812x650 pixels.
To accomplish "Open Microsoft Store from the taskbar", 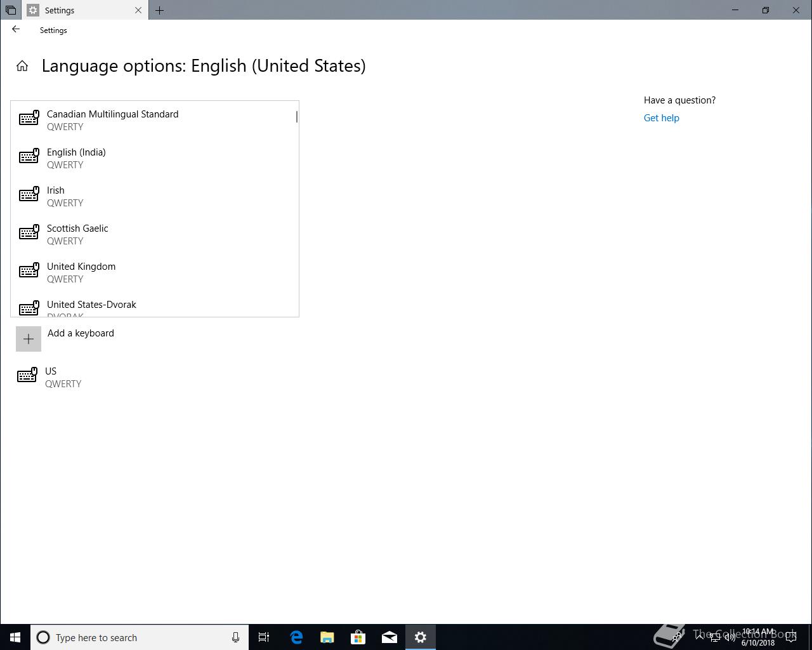I will pos(358,637).
